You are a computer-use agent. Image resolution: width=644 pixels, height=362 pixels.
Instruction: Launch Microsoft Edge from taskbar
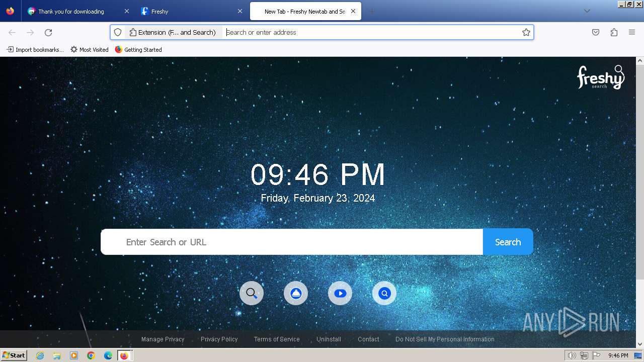pos(108,355)
